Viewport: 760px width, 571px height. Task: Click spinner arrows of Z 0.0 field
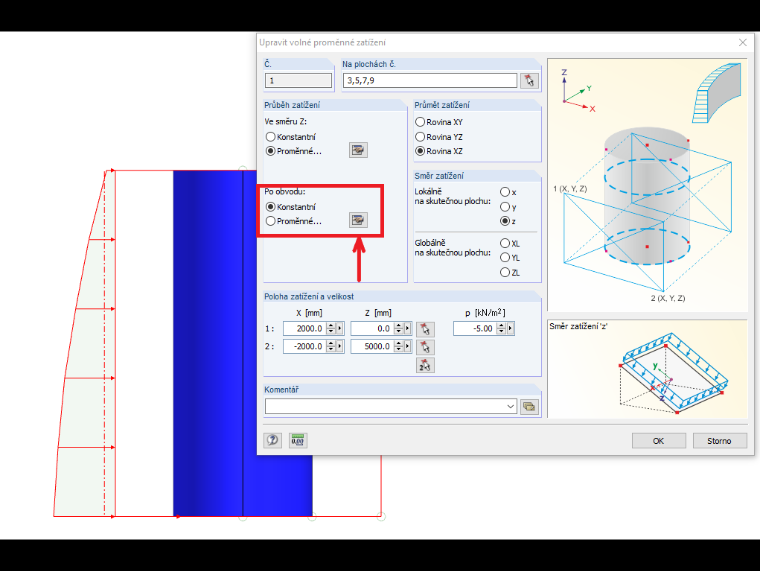pos(398,329)
